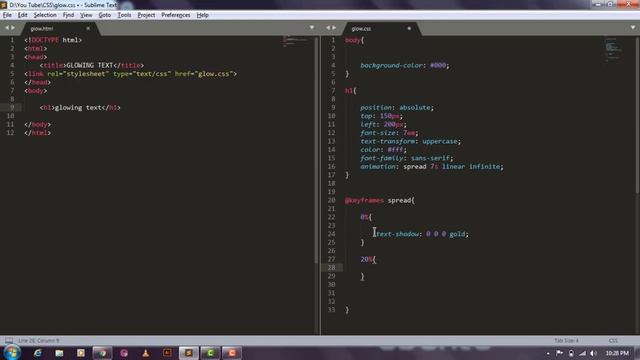The width and height of the screenshot is (640, 360).
Task: Open the Find menu
Action: 68,15
